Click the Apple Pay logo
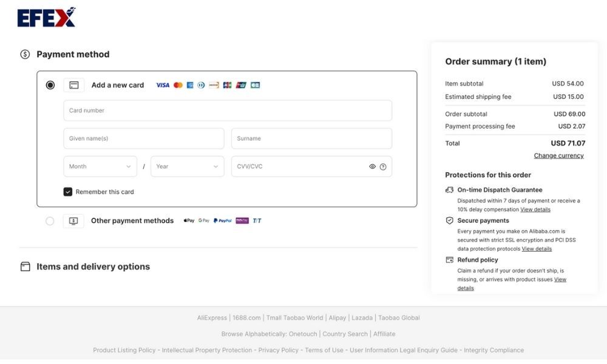Image resolution: width=607 pixels, height=364 pixels. click(189, 220)
